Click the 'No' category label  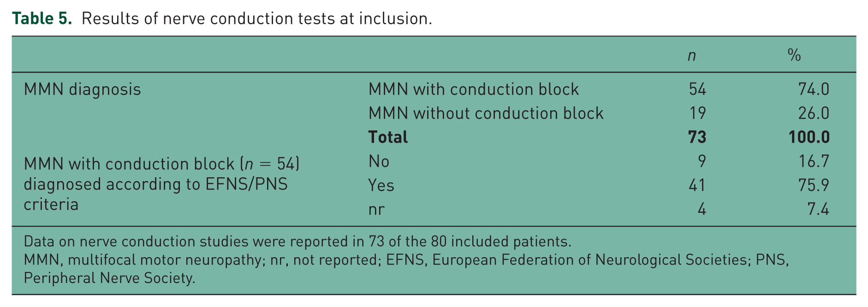(379, 161)
